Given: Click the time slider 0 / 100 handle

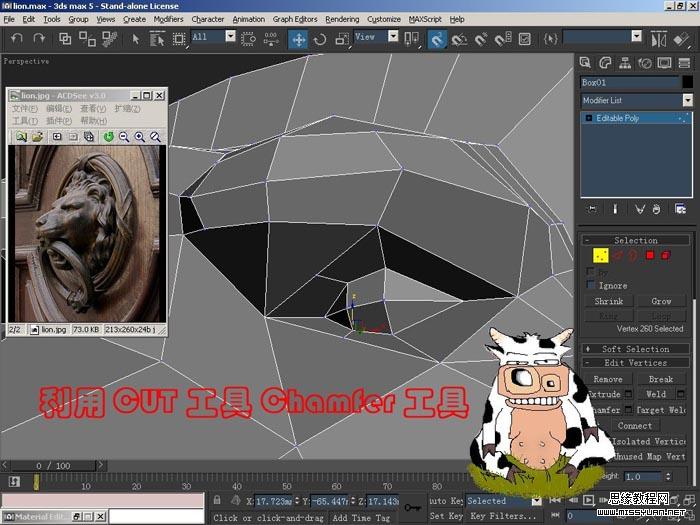Looking at the screenshot, I should click(x=53, y=466).
